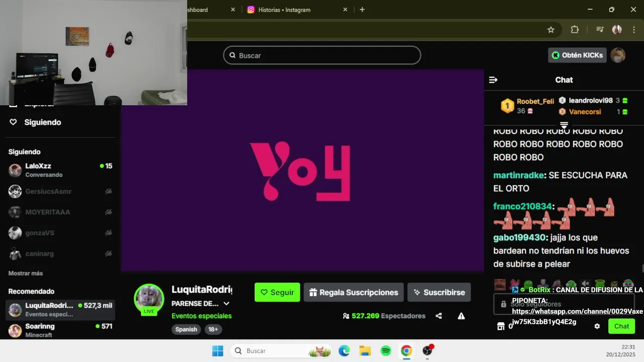Screen dimensions: 644x362
Task: Click the Solo seguidores chat input
Action: (564, 304)
